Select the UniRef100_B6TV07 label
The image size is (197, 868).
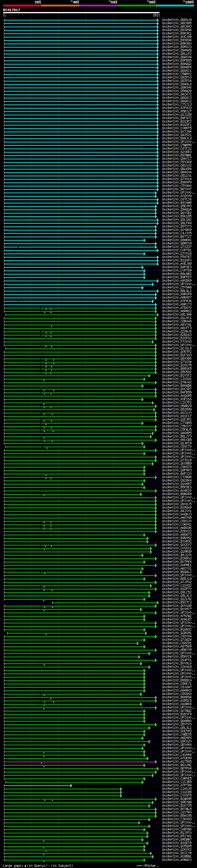[177, 189]
